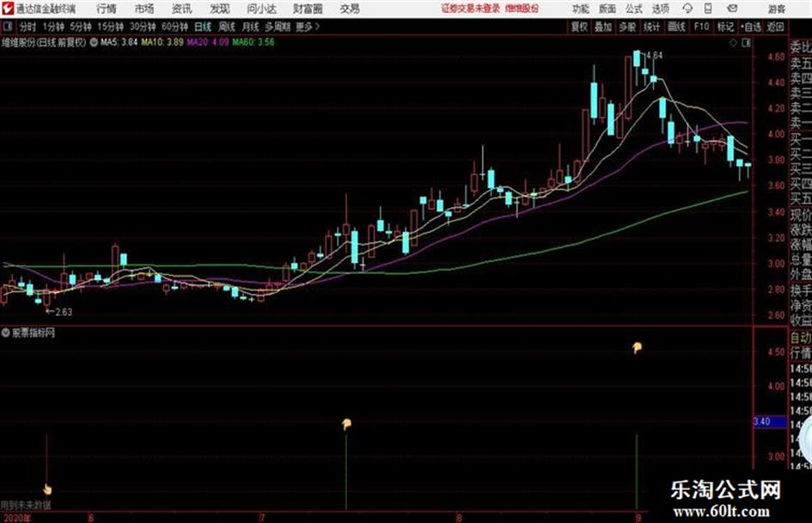Switch to the 月线 monthly tab
812x523 pixels.
click(x=251, y=27)
